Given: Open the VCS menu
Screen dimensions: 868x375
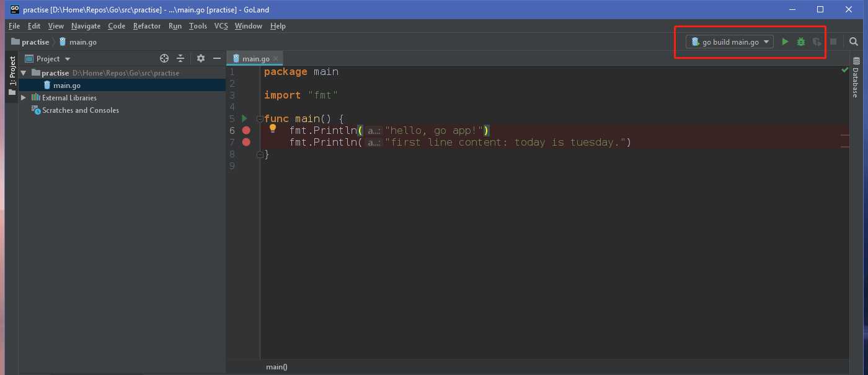Looking at the screenshot, I should coord(221,26).
